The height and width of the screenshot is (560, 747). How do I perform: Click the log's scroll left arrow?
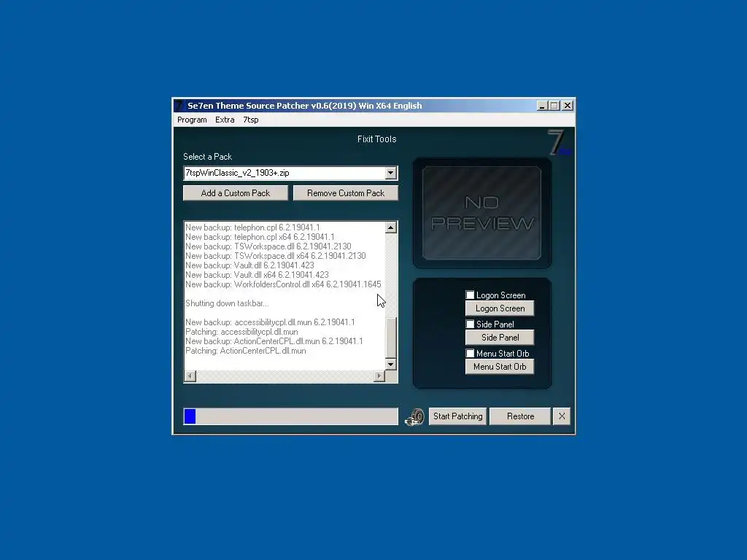tap(190, 376)
